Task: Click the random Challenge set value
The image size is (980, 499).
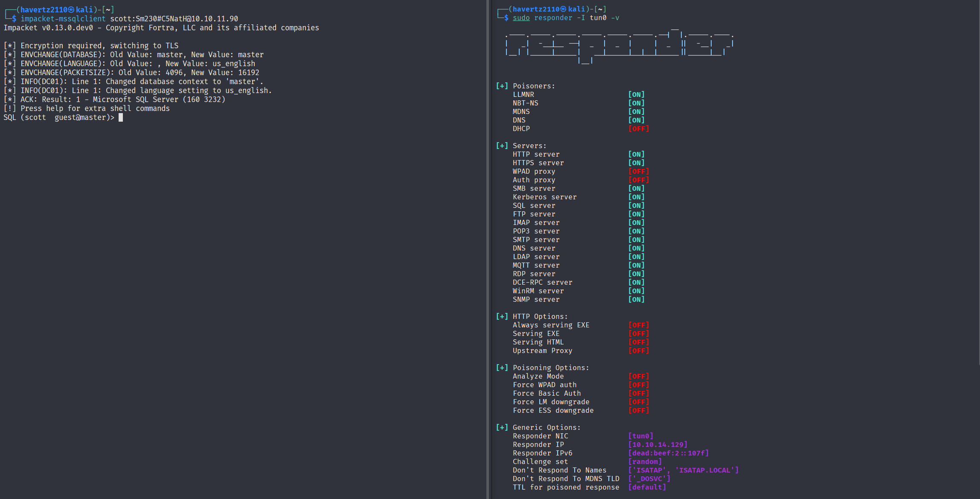Action: (x=645, y=462)
